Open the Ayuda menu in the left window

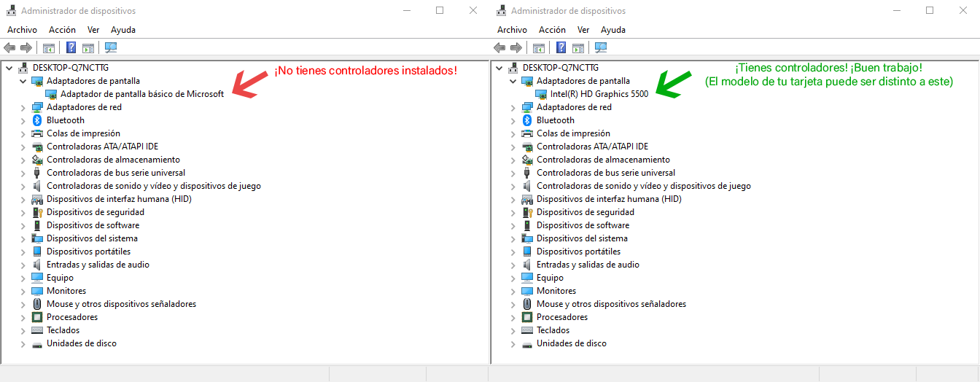click(123, 30)
